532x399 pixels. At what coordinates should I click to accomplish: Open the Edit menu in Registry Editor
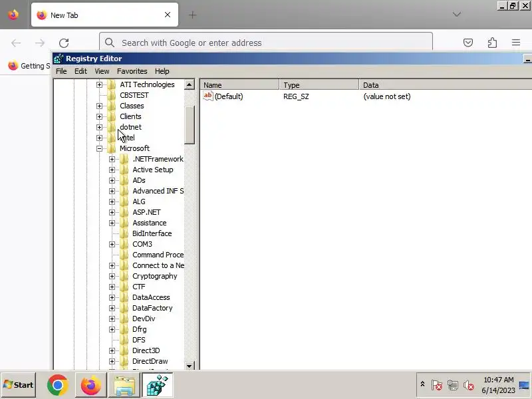(80, 71)
